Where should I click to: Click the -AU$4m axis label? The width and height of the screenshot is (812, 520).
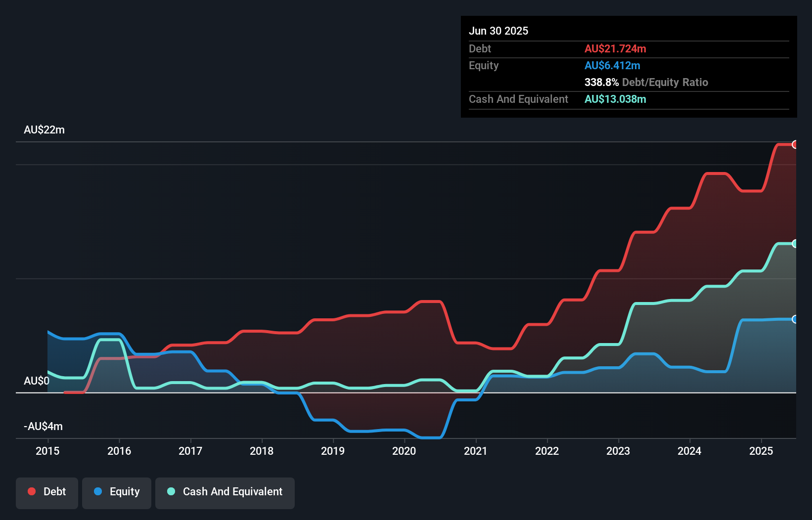tap(44, 426)
